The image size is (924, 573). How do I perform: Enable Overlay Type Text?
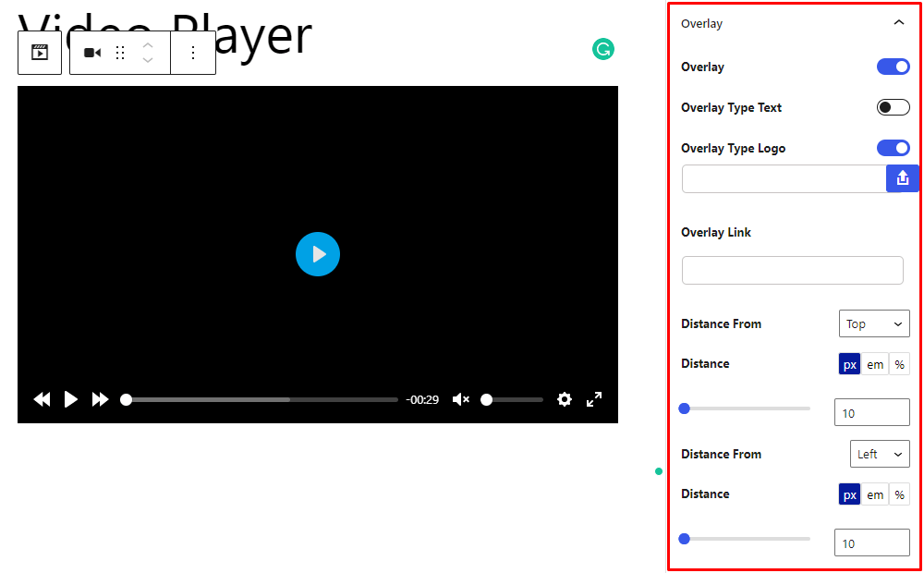(x=893, y=107)
